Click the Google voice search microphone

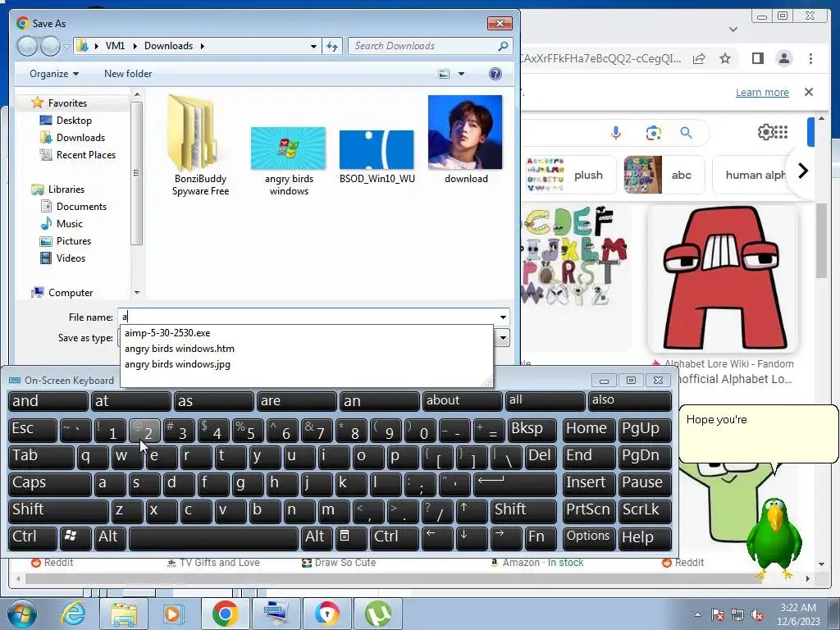point(616,132)
